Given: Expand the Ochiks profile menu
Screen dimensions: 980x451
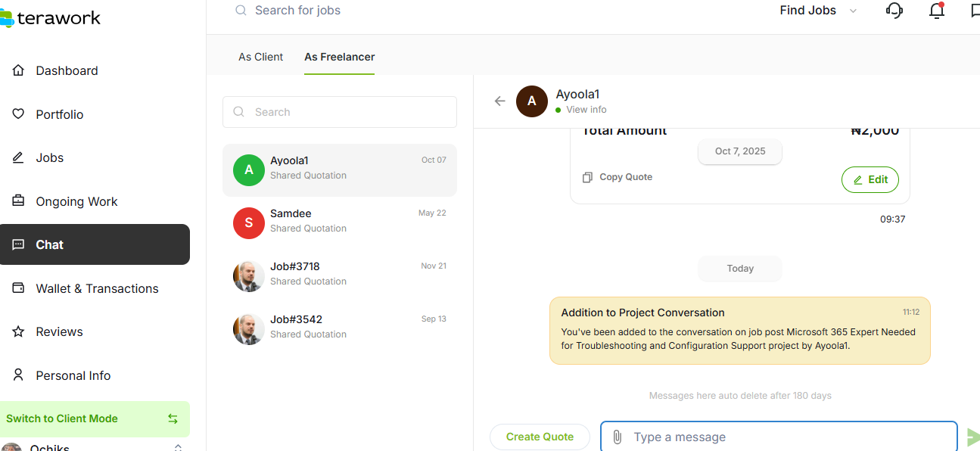Looking at the screenshot, I should (x=177, y=447).
